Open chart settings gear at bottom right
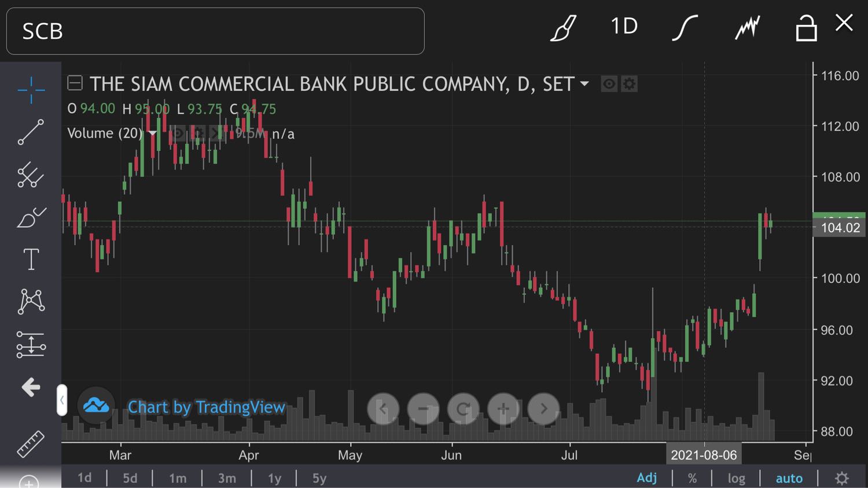The image size is (868, 488). click(x=842, y=478)
